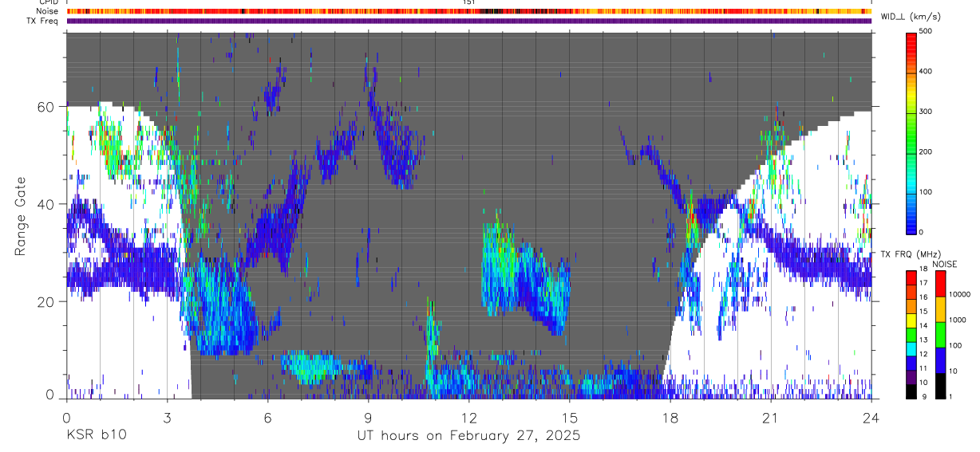Click the '3' hour tick on the time axis
980x452 pixels.
167,417
